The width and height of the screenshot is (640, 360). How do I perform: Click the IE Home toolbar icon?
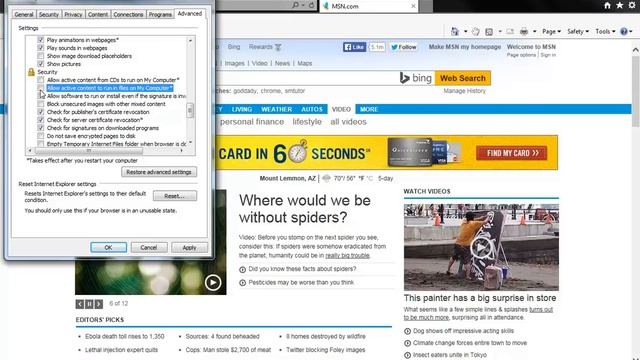tap(455, 31)
